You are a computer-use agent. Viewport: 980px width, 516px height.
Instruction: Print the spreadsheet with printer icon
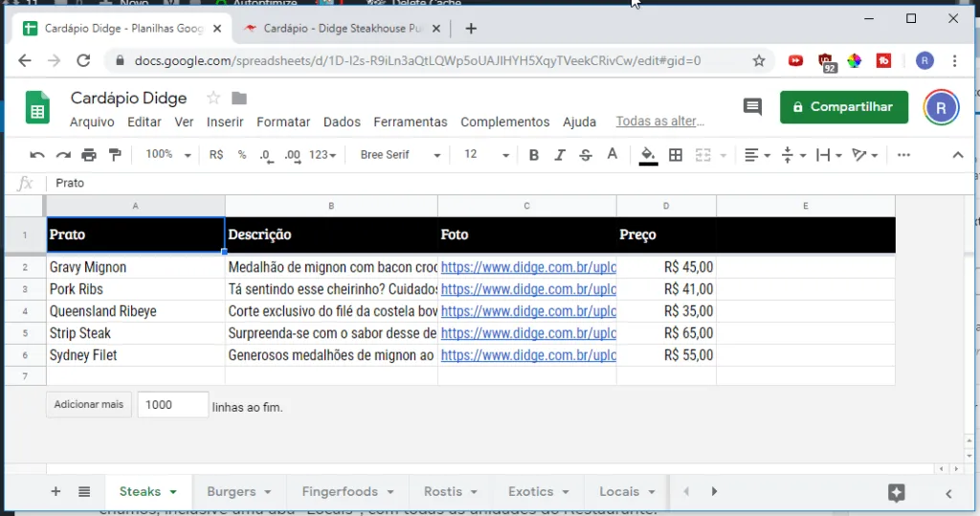tap(89, 155)
